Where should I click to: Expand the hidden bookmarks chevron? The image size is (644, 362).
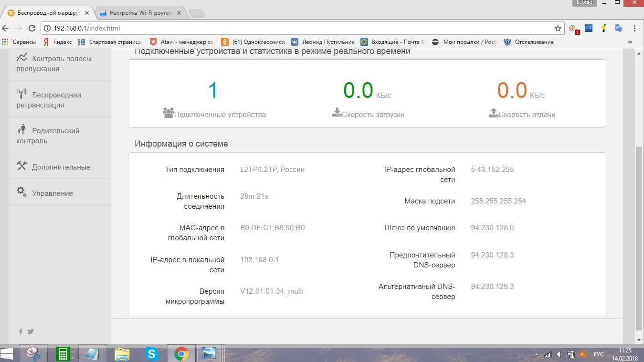(630, 42)
